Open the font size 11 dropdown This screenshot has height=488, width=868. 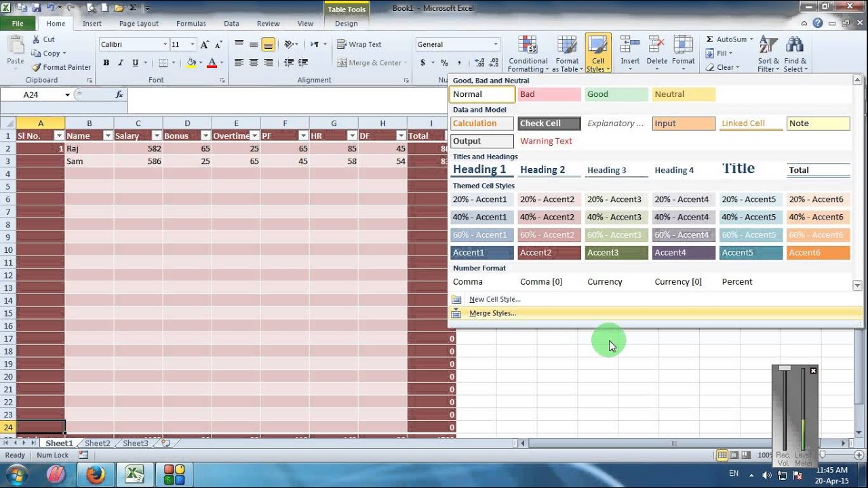click(x=193, y=45)
